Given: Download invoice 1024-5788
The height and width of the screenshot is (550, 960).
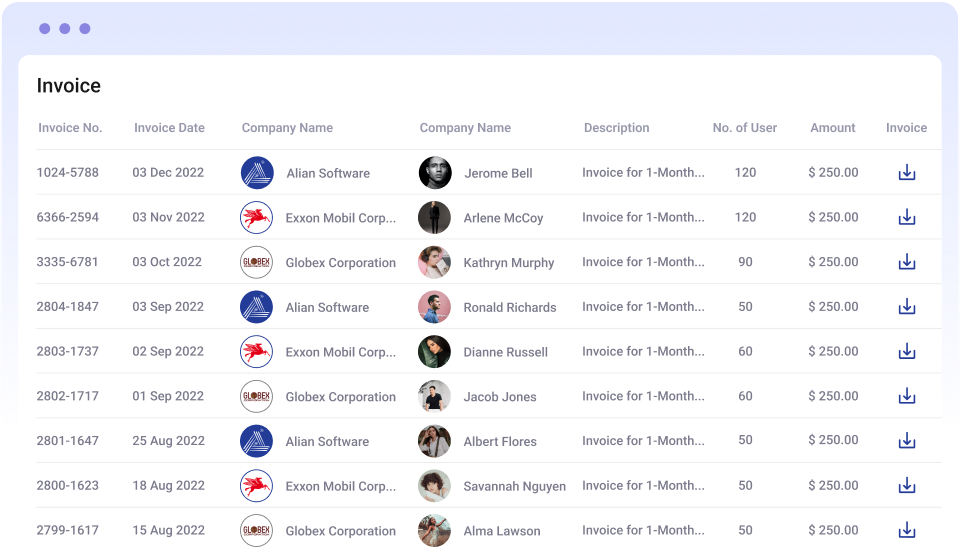Looking at the screenshot, I should point(906,173).
